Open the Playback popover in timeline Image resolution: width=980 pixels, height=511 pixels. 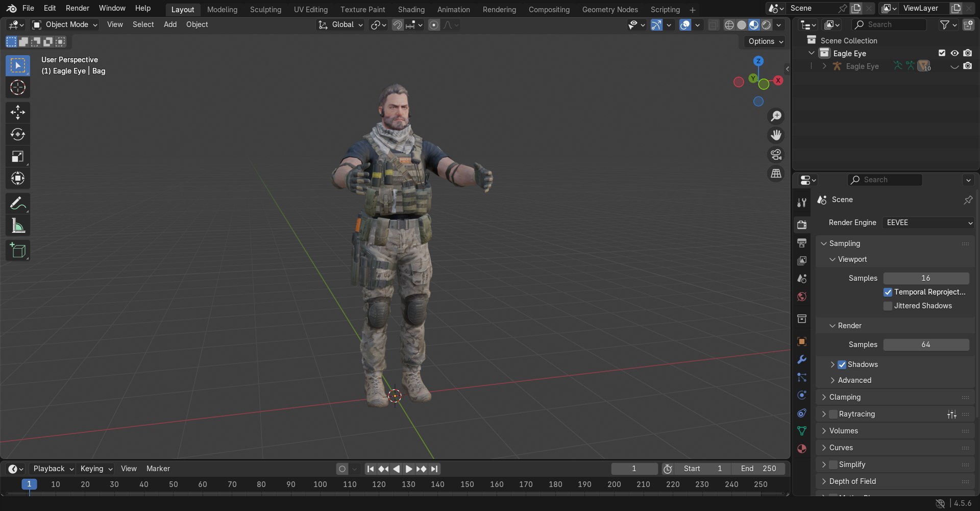53,469
